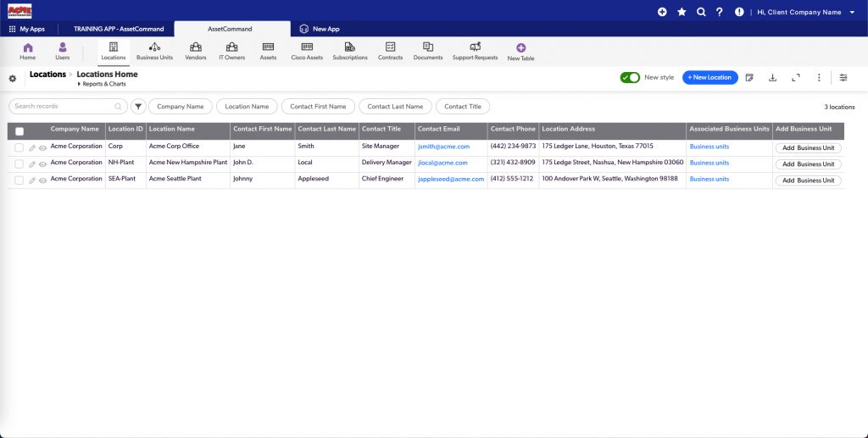Open the Cisco Assets table icon
This screenshot has height=438, width=868.
[307, 47]
